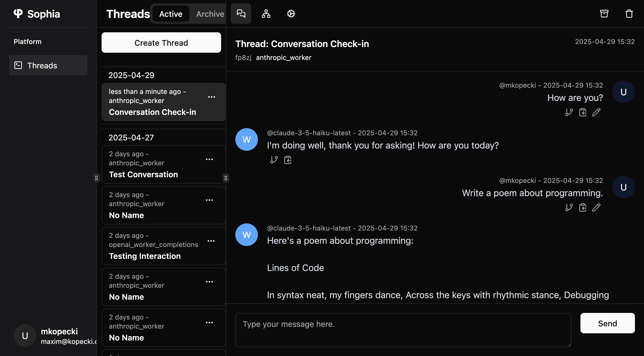Click the resize handle between thread list and chat
Image resolution: width=644 pixels, height=356 pixels.
coord(226,178)
